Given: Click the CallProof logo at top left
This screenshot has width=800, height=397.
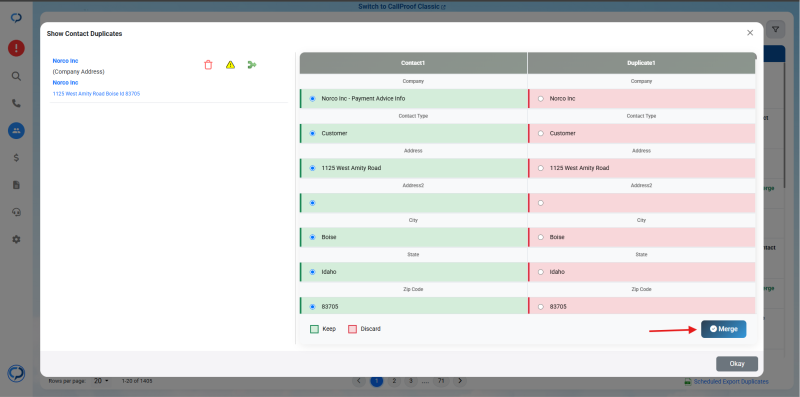Looking at the screenshot, I should (16, 18).
